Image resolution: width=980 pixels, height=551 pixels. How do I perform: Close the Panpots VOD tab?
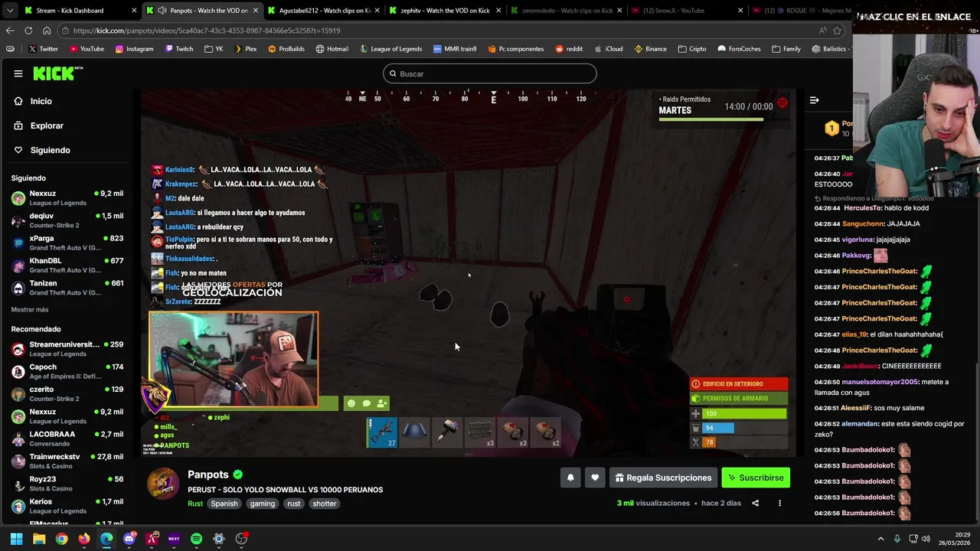(256, 11)
